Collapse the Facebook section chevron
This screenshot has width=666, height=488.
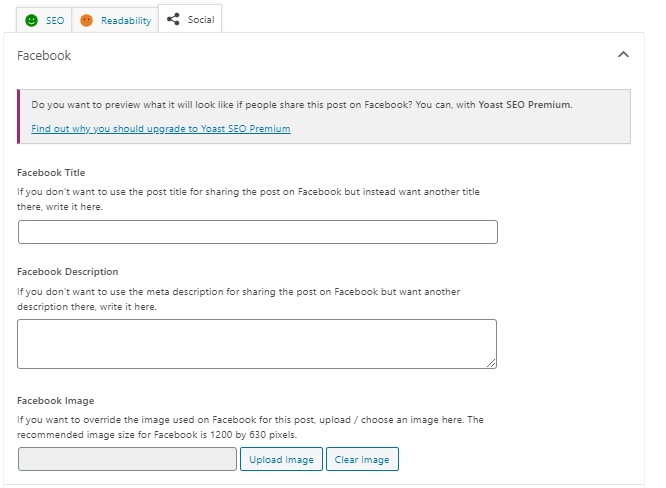(623, 54)
